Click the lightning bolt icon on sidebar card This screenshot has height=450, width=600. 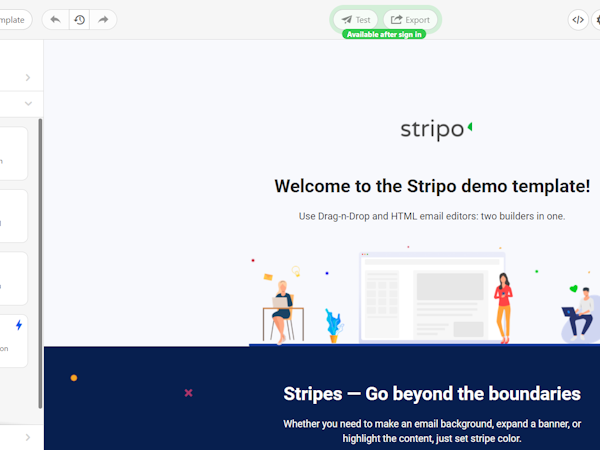(19, 325)
